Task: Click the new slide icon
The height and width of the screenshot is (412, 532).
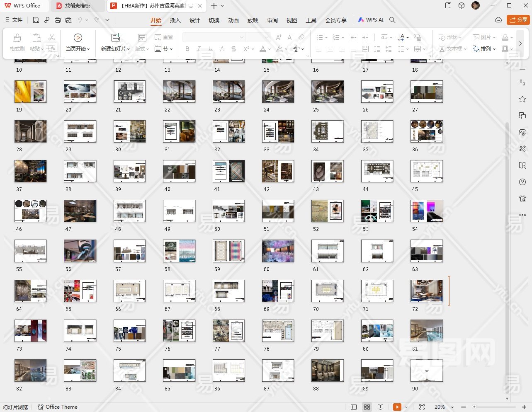Action: pyautogui.click(x=116, y=38)
